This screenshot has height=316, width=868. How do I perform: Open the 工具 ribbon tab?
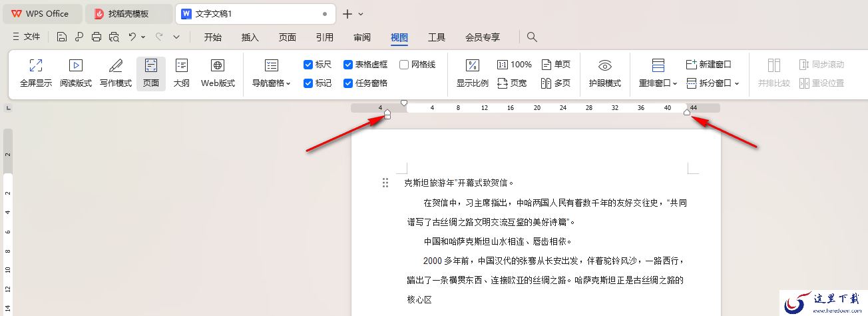click(x=437, y=37)
